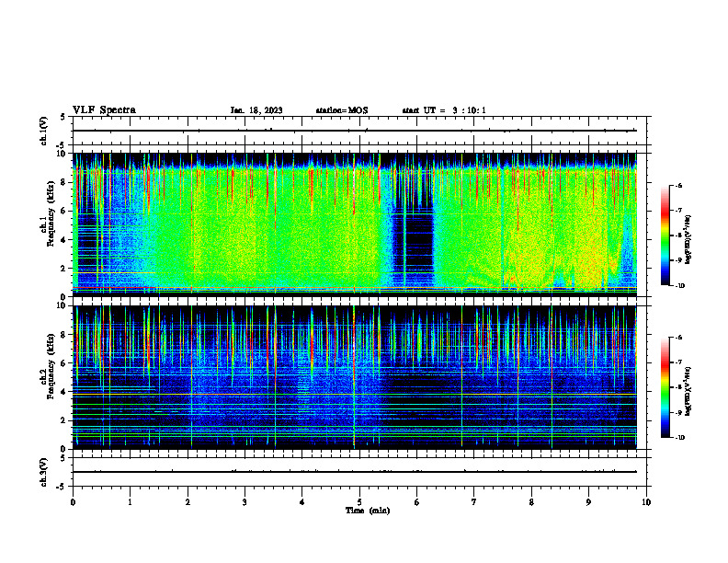
Task: Click the ch.1 'Frequency (kHz)' axis label
Action: 51,214
